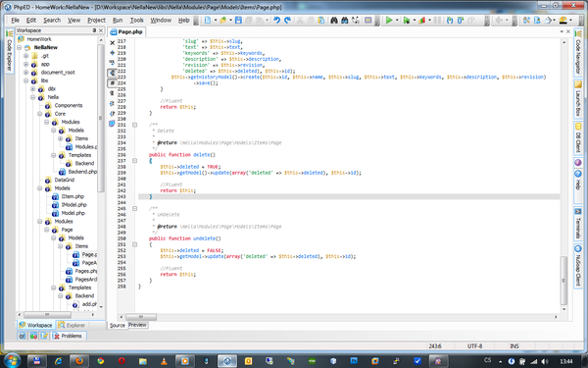Open Google Chrome from the taskbar
The width and height of the screenshot is (588, 368).
click(101, 361)
